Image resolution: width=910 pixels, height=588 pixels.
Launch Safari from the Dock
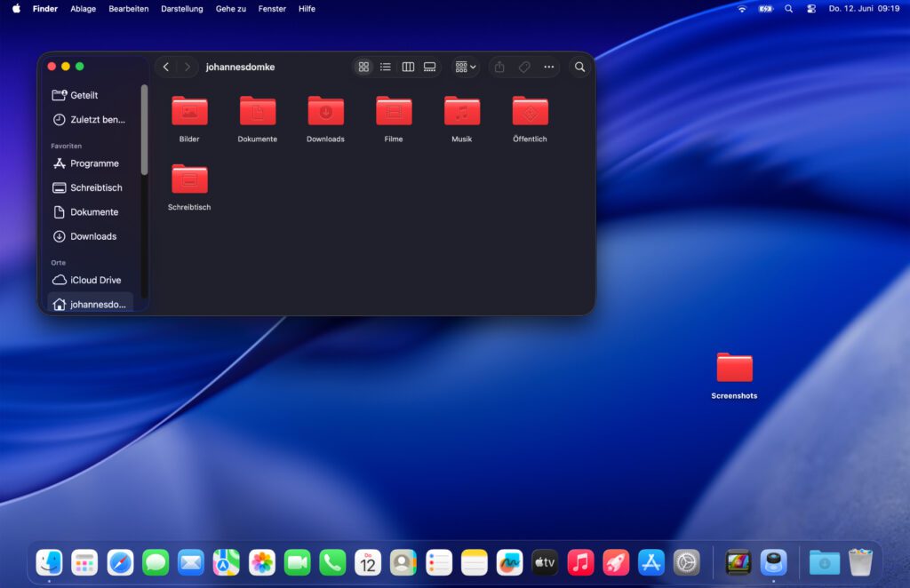[x=120, y=561]
